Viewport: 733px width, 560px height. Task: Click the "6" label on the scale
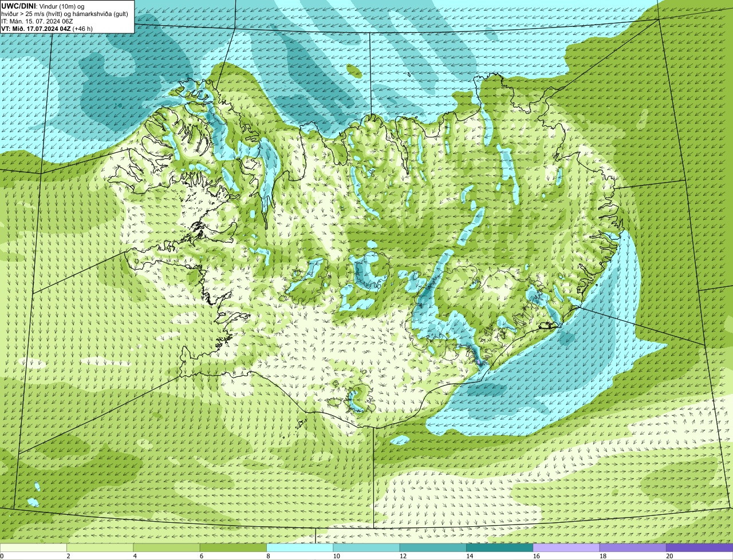(202, 556)
